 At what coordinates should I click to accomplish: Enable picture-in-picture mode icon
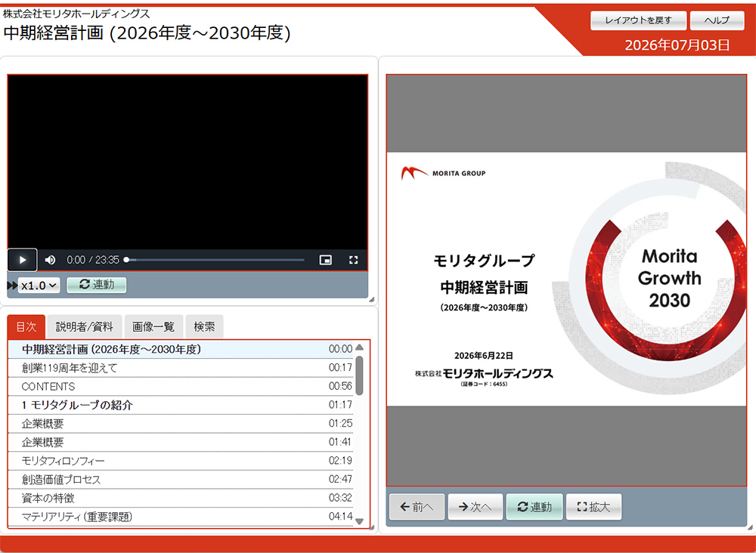point(326,260)
